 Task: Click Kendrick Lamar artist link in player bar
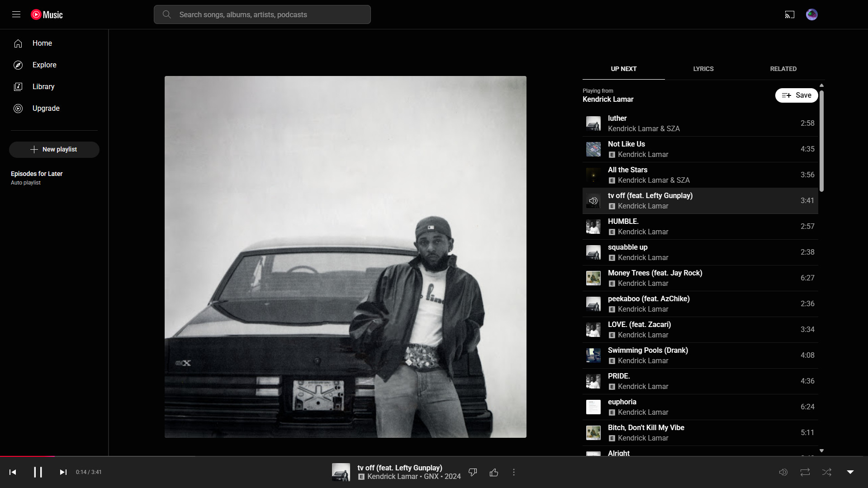pos(393,477)
